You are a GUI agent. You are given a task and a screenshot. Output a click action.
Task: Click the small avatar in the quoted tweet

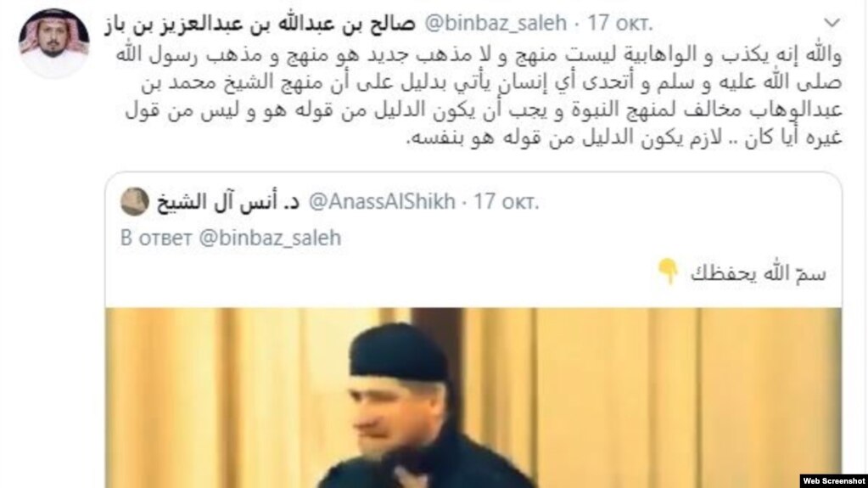tap(135, 201)
